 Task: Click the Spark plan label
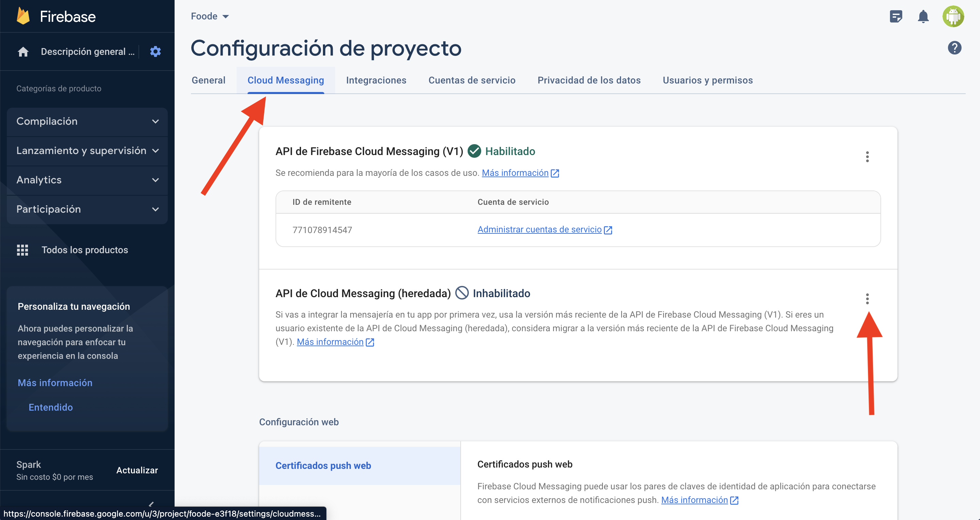coord(29,464)
